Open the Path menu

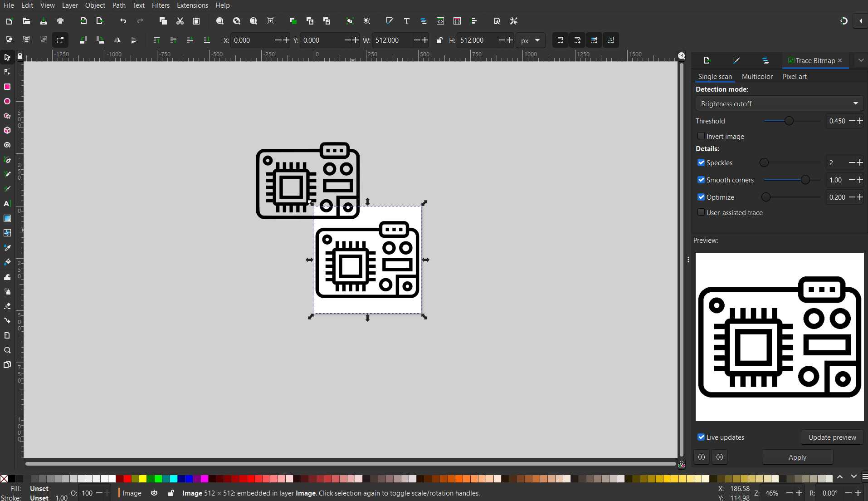(x=119, y=5)
